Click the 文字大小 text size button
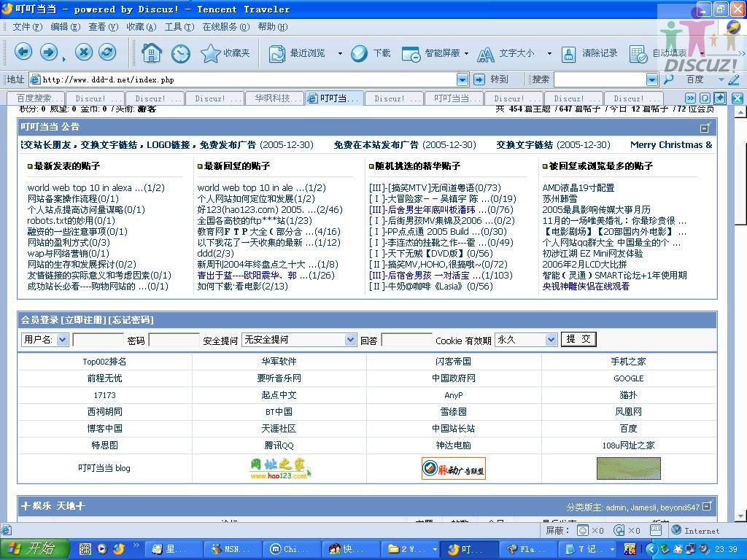 click(506, 54)
